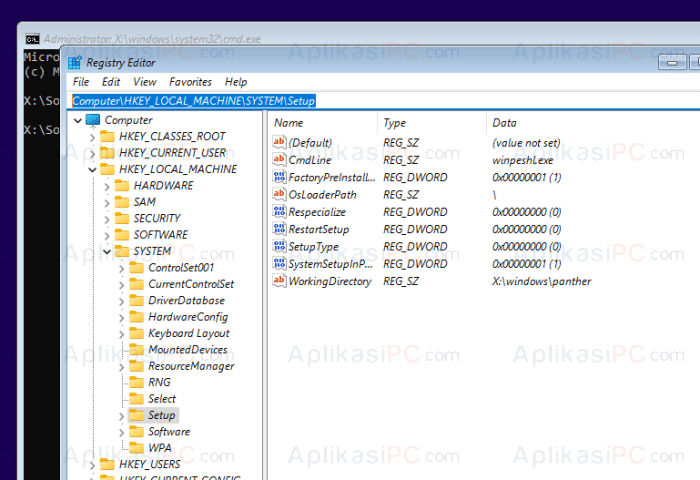
Task: Click the X:\windows\panther data value
Action: coord(542,281)
